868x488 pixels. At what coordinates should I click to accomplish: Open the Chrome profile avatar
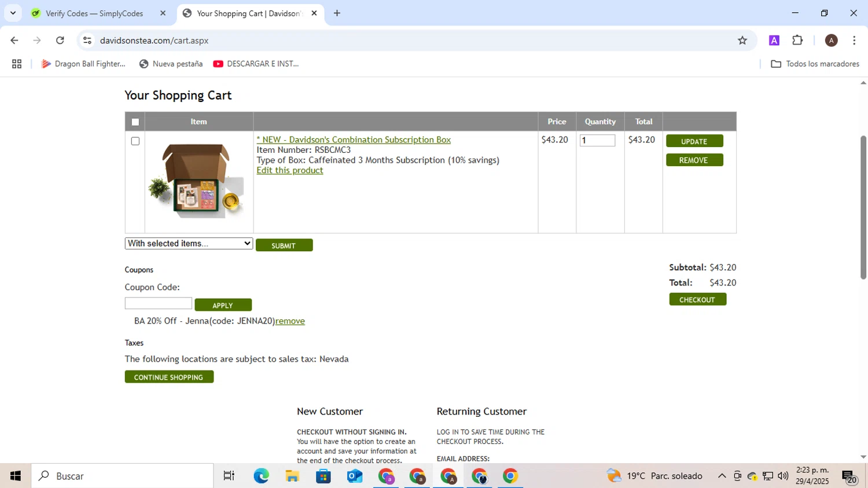(x=831, y=41)
